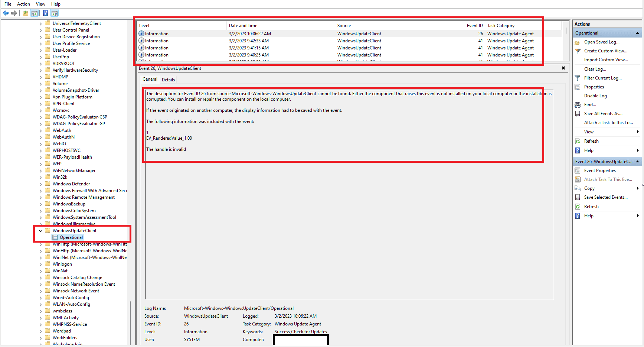Screen dimensions: 644x347
Task: Open the Action menu
Action: [23, 4]
